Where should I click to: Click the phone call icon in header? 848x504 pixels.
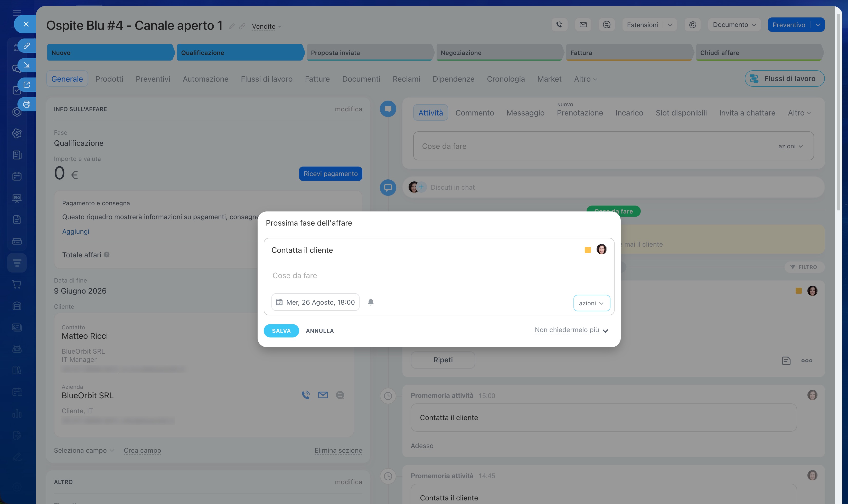(x=559, y=24)
